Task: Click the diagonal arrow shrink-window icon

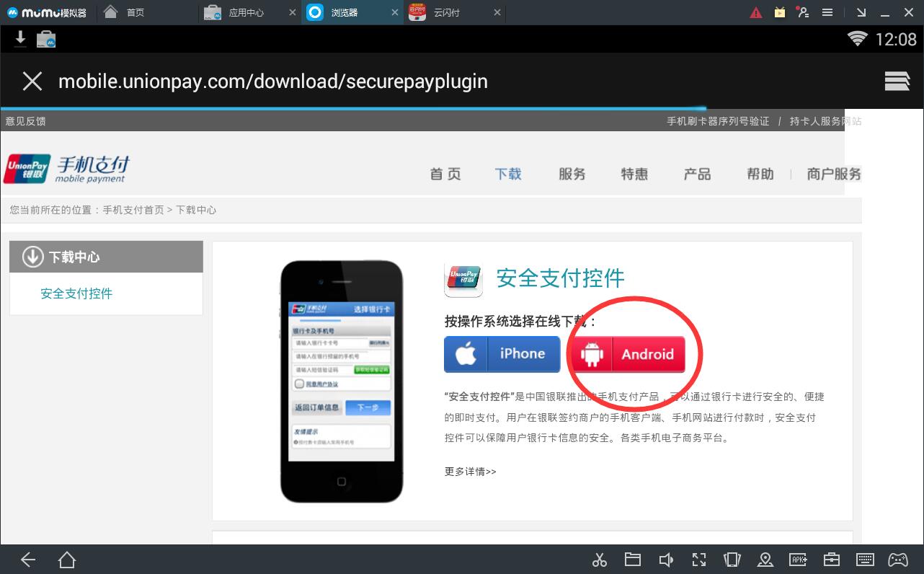Action: (861, 12)
